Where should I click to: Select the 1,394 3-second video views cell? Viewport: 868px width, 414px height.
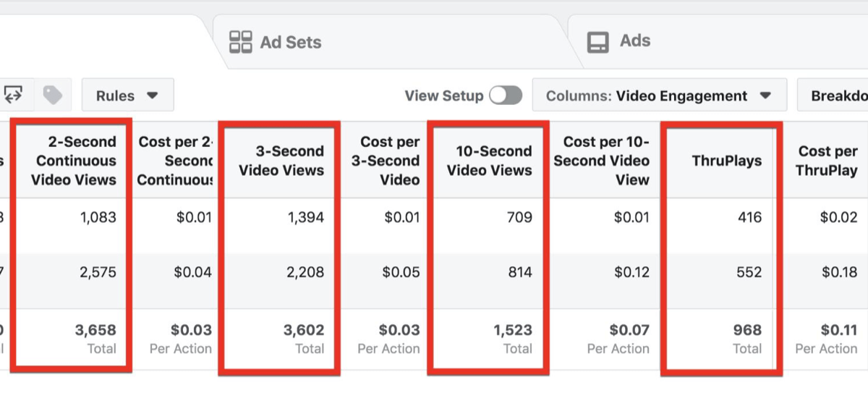click(x=304, y=217)
